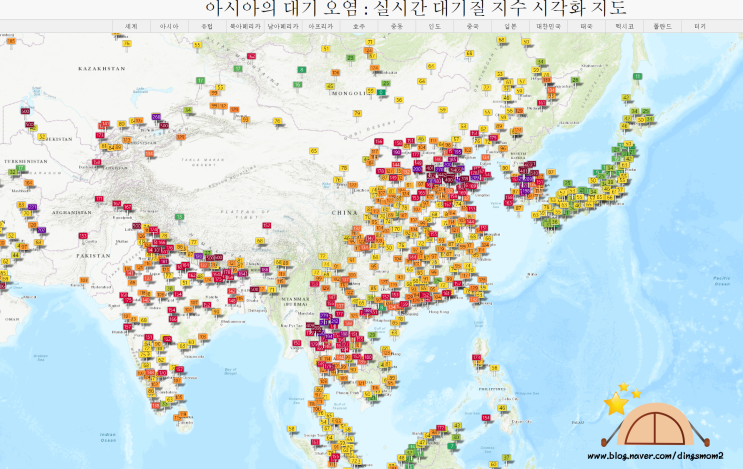Screen dimensions: 743x469
Task: Click the yellow 65 marker in Taklamakan desert
Action: click(x=314, y=151)
